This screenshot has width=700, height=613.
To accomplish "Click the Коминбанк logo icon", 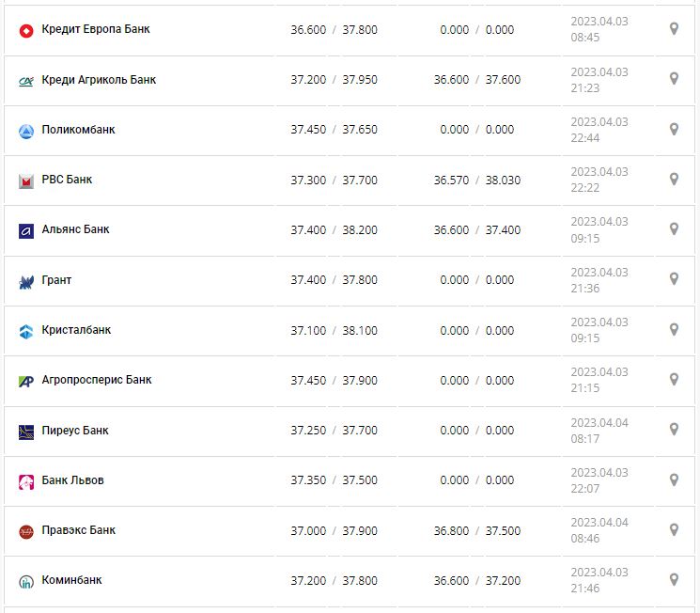I will [26, 581].
